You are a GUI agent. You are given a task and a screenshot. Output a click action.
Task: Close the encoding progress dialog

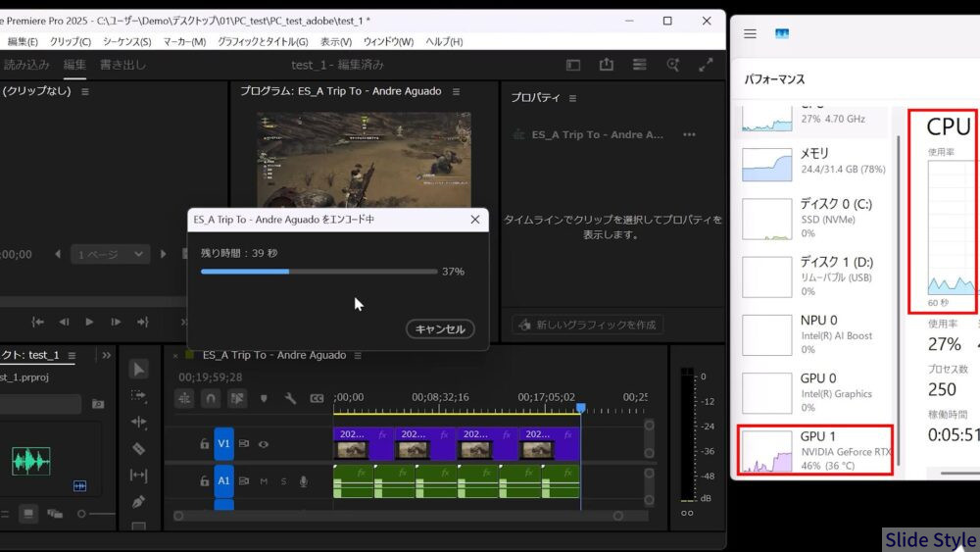click(x=475, y=220)
